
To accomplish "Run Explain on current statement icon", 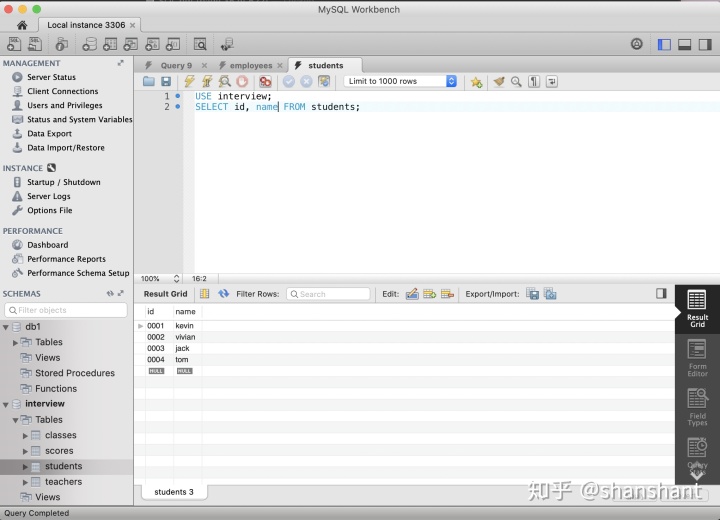I will 225,82.
